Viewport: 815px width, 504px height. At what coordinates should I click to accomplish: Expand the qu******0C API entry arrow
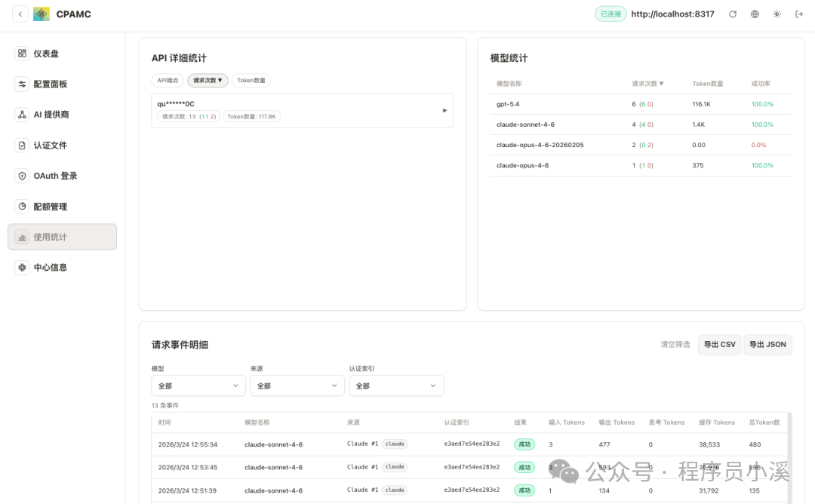[444, 110]
